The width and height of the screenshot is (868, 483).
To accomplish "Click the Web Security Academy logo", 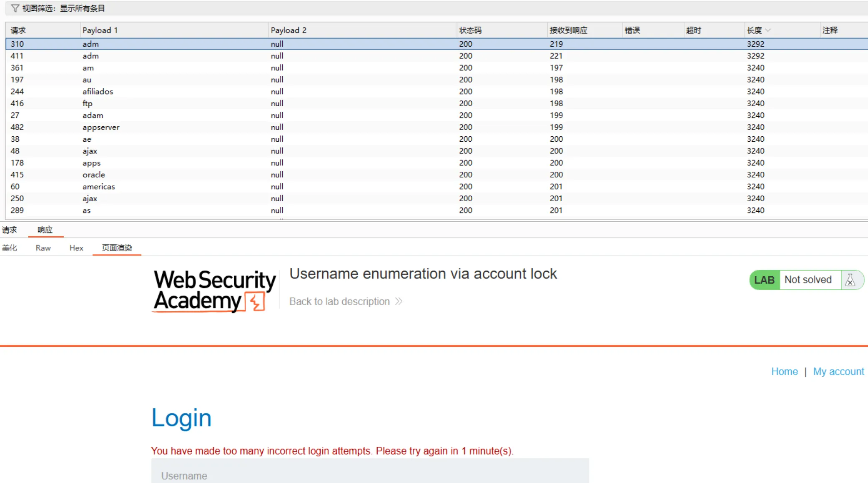I will 214,290.
